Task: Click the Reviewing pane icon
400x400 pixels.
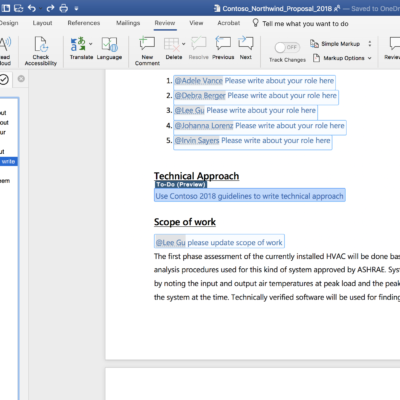Action: tap(395, 44)
